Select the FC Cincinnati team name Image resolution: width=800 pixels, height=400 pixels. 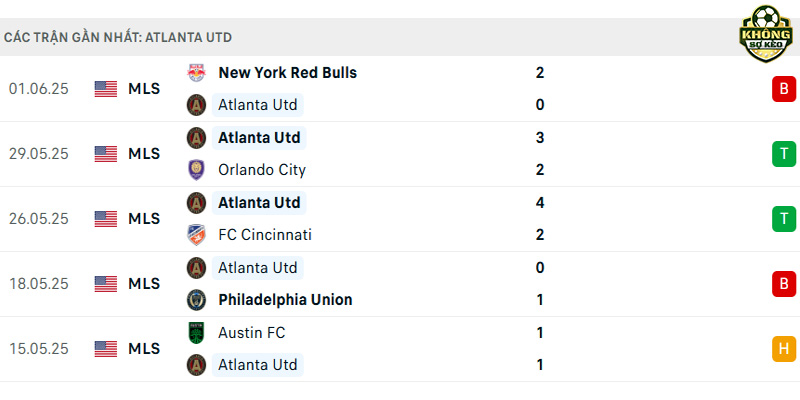264,235
